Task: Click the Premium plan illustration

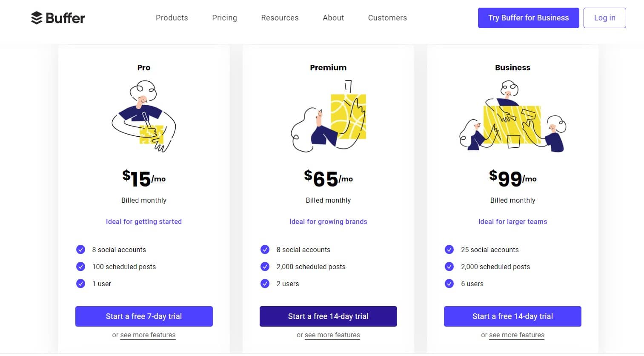Action: [x=328, y=116]
